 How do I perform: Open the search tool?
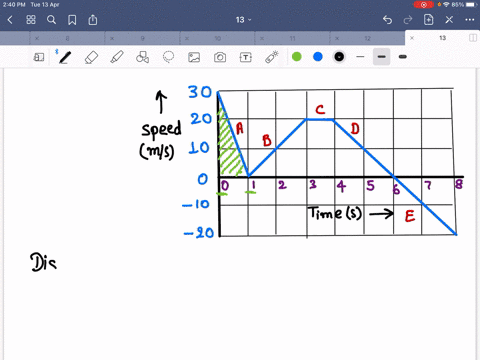pyautogui.click(x=51, y=20)
